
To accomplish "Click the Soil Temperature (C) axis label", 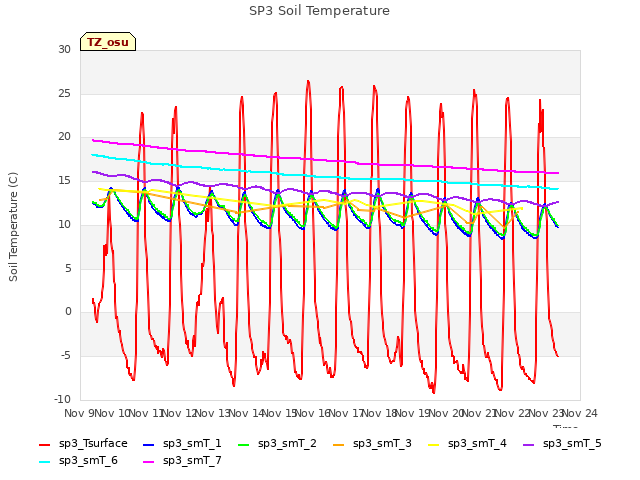I will (13, 227).
